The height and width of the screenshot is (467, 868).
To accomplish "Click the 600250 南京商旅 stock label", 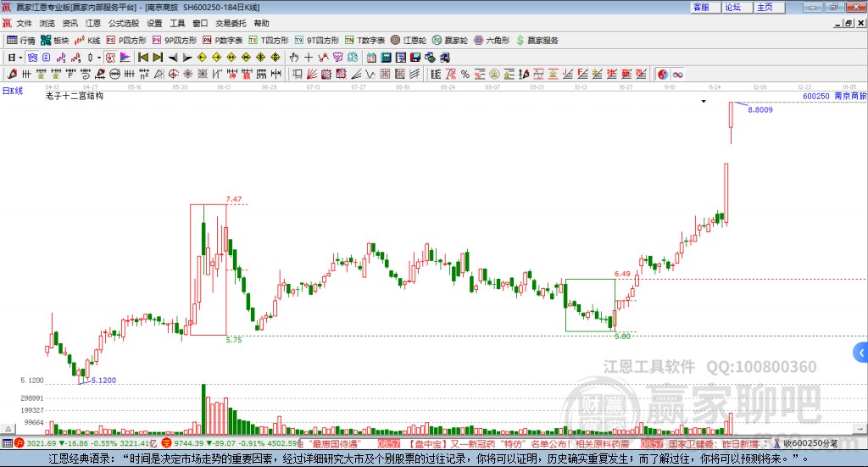I will coord(835,96).
